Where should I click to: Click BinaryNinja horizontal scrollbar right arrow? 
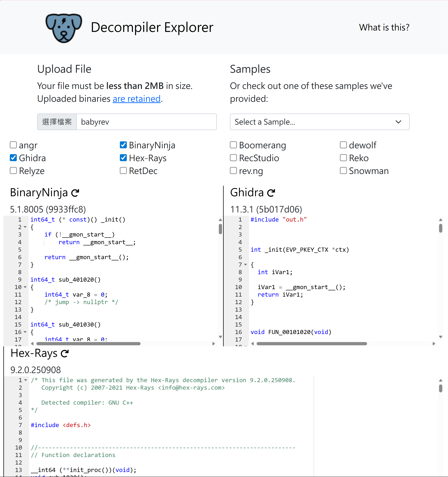(x=213, y=344)
